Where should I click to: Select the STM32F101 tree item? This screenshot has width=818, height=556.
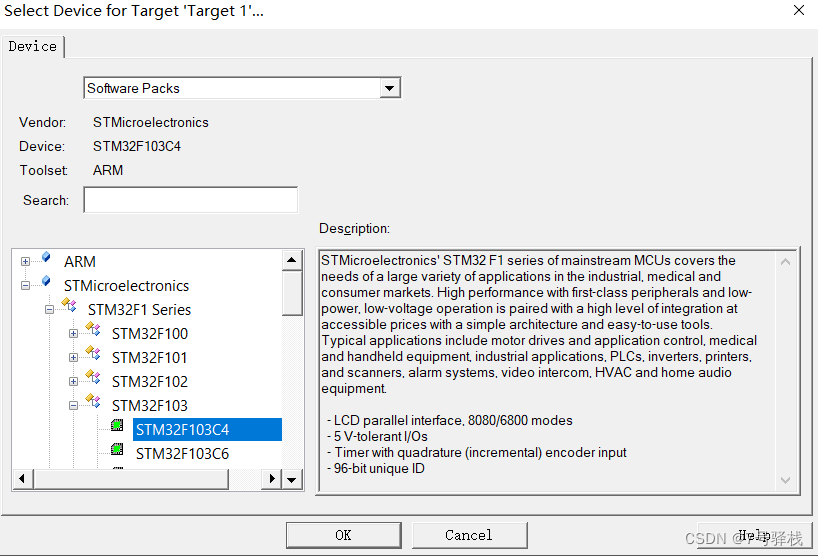149,357
